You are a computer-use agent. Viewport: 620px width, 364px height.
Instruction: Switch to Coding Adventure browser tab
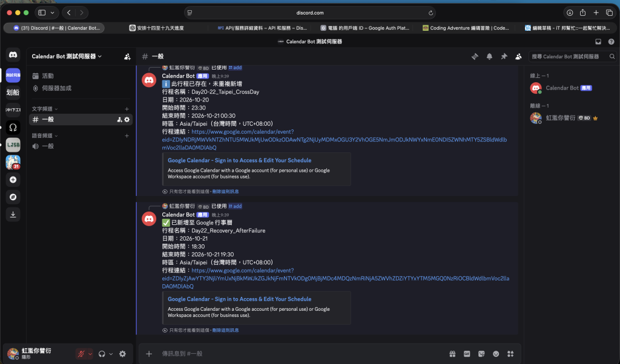click(466, 28)
